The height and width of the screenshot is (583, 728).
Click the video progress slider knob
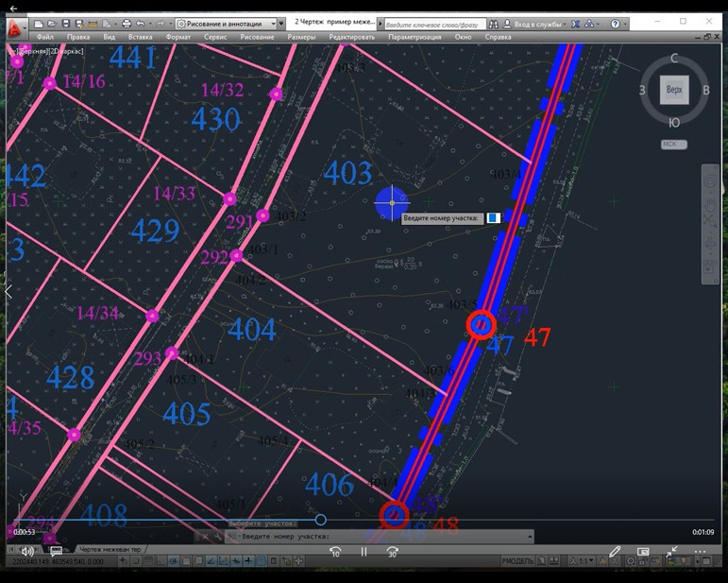click(x=320, y=520)
